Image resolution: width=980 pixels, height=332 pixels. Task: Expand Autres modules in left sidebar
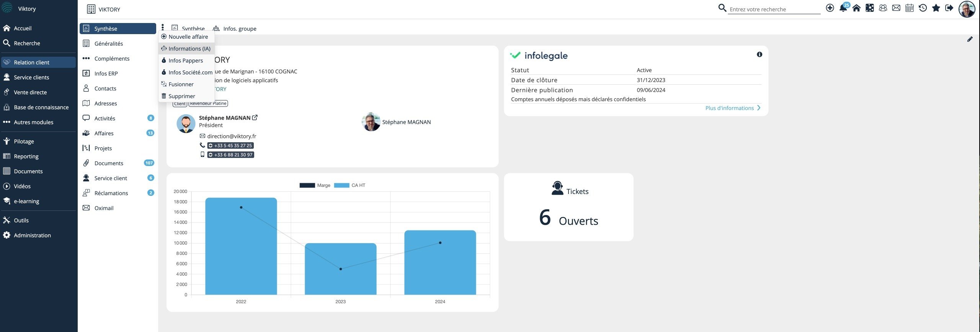pos(33,122)
